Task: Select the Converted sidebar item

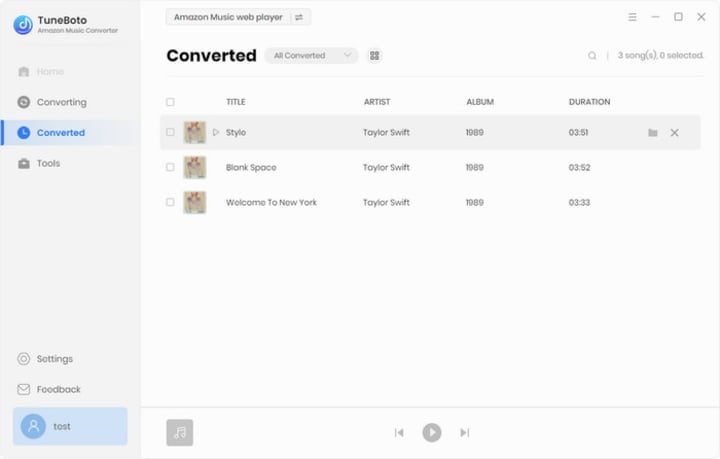Action: (x=70, y=133)
